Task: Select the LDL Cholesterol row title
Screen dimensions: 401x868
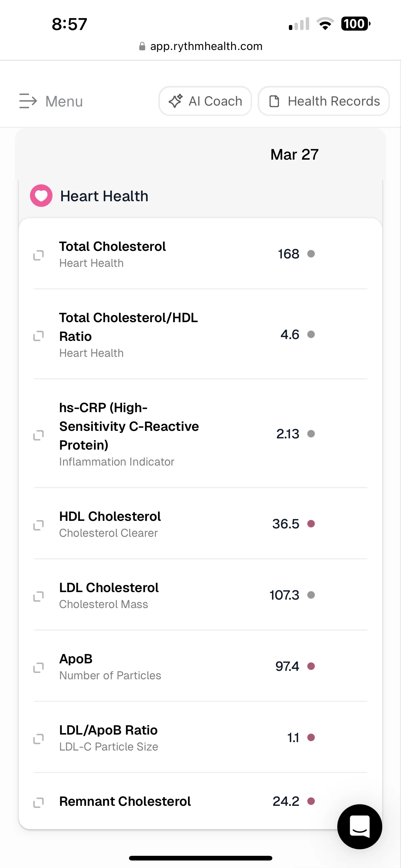Action: click(x=109, y=588)
